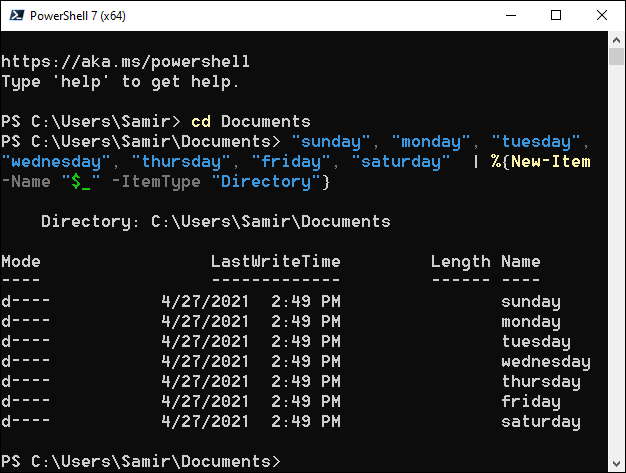Click the scrollbar down arrow
The height and width of the screenshot is (473, 626).
[617, 463]
